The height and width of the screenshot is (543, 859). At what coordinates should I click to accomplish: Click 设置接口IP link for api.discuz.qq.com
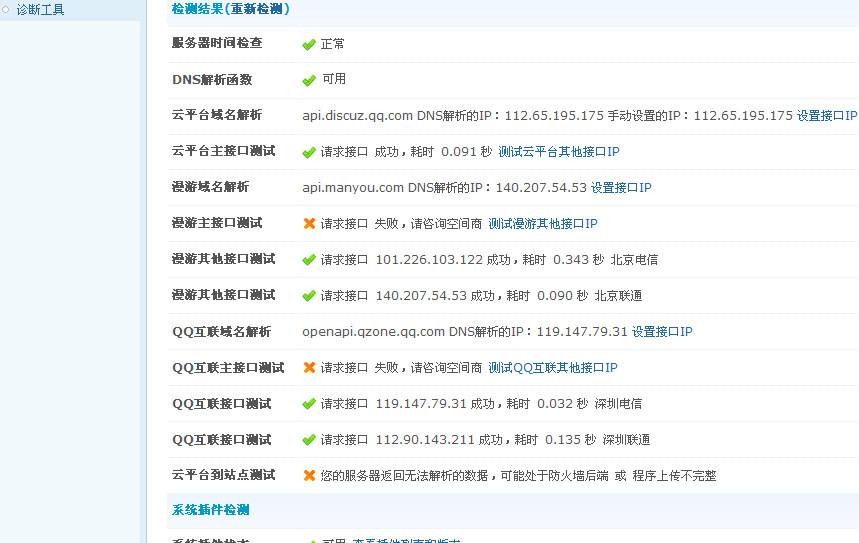point(827,116)
